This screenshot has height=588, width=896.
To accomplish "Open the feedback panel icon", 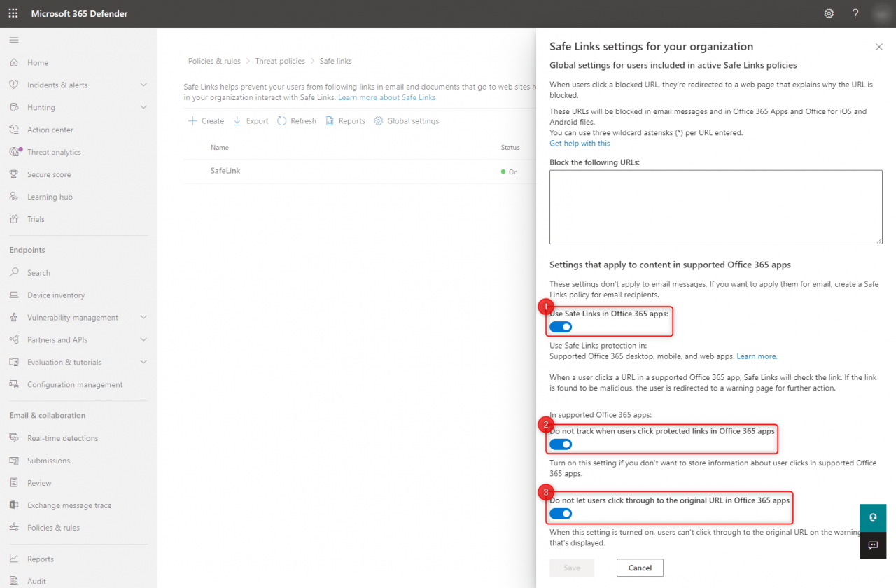I will click(x=872, y=545).
